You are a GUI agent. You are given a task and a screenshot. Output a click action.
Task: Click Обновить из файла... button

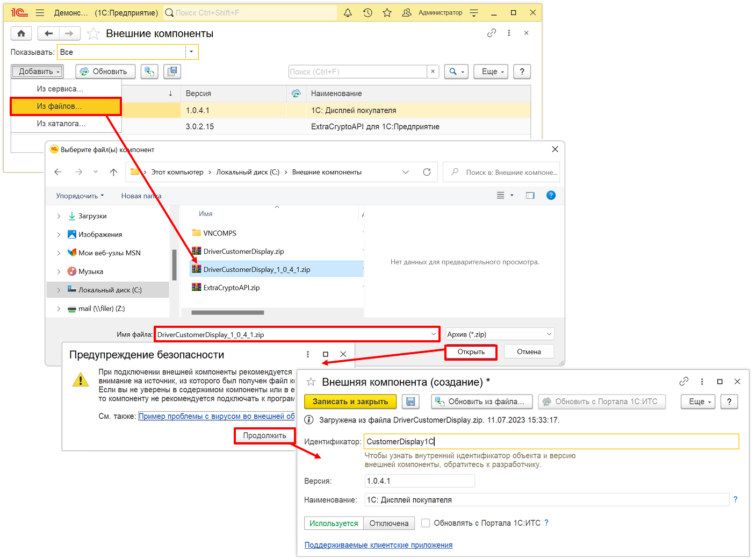[481, 402]
